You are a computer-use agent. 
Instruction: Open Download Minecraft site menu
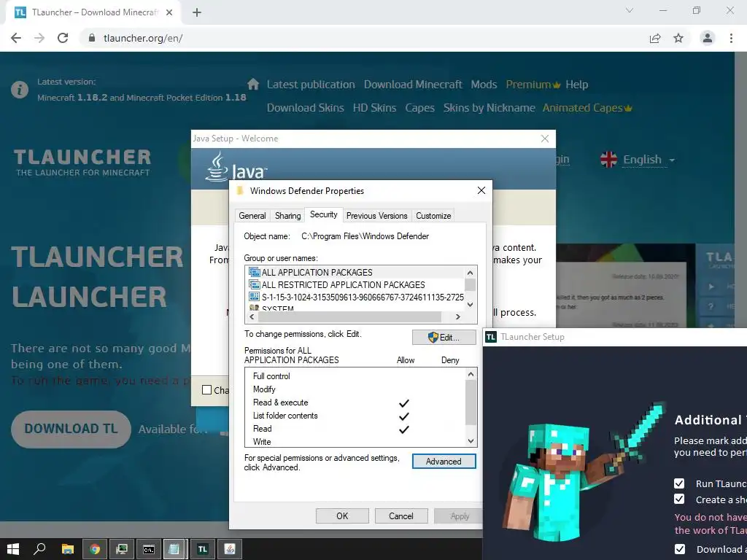coord(413,85)
